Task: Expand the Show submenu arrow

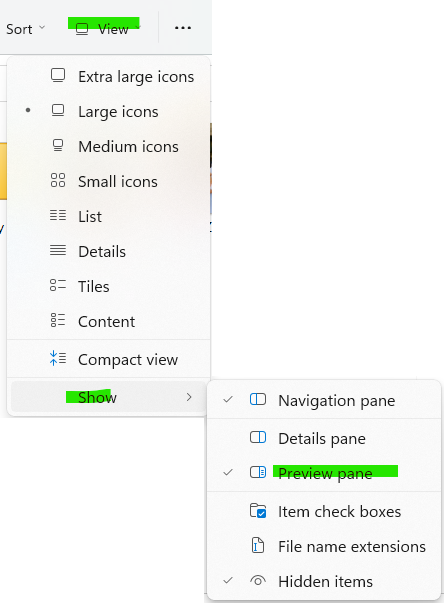Action: (189, 397)
